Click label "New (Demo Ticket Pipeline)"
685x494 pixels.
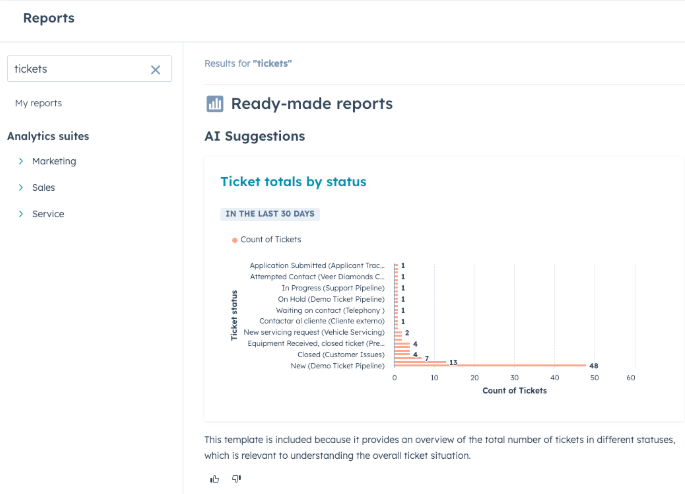click(337, 366)
